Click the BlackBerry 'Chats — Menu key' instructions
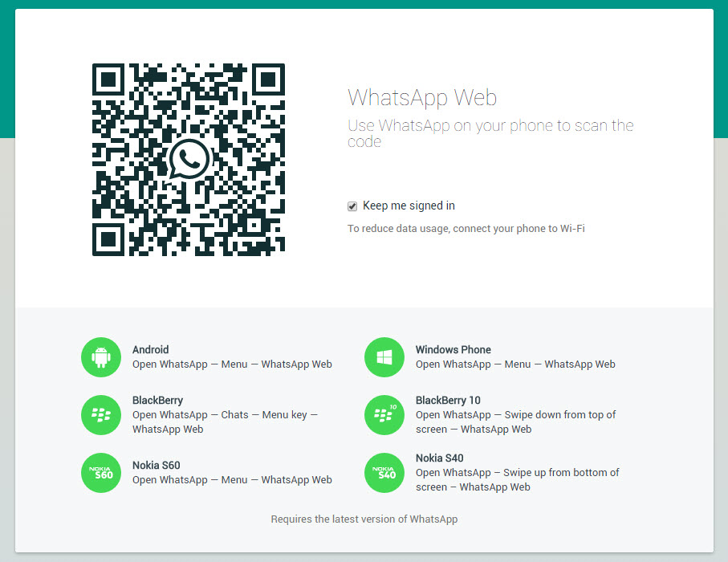 point(226,421)
